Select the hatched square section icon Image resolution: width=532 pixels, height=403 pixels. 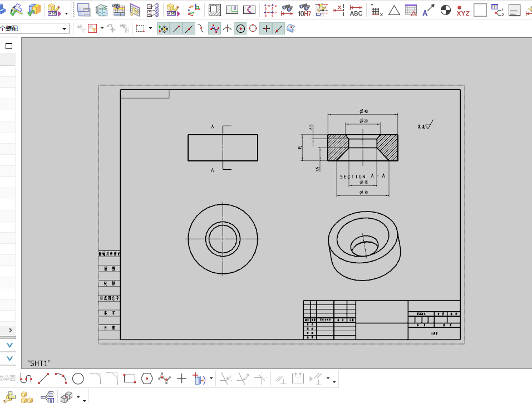pos(215,10)
